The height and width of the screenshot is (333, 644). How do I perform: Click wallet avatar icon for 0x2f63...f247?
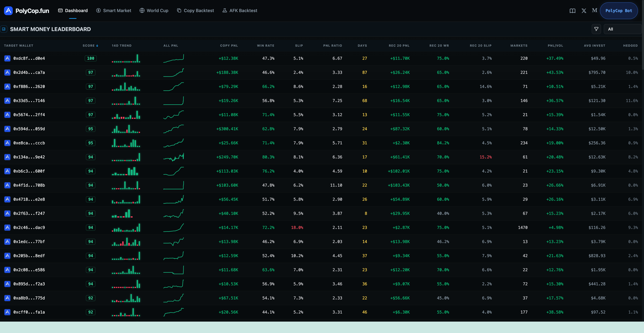8,213
